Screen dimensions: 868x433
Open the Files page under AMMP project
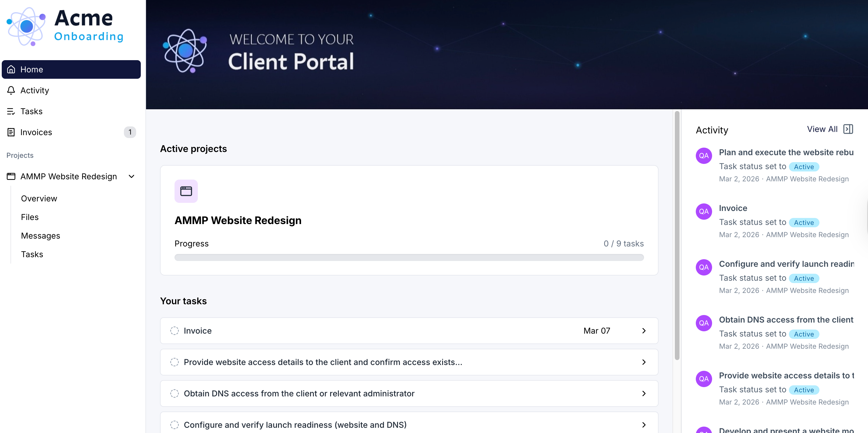(30, 217)
